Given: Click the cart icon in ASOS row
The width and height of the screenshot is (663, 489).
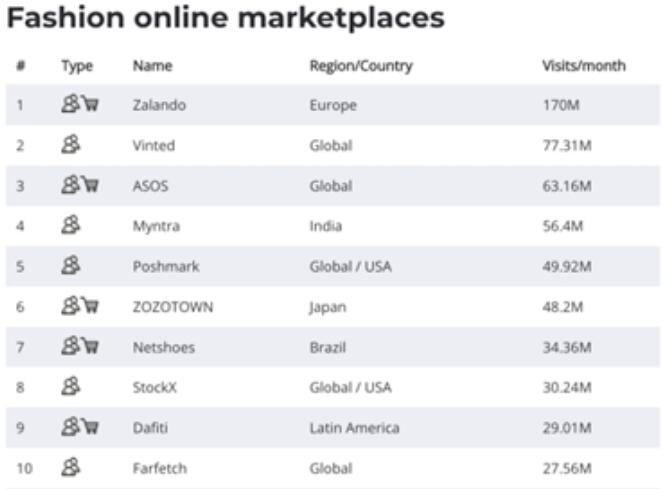Looking at the screenshot, I should (x=90, y=185).
